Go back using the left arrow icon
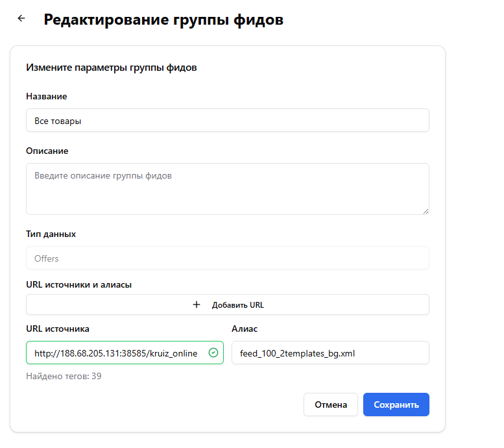Screen dimensions: 504x448 click(21, 18)
